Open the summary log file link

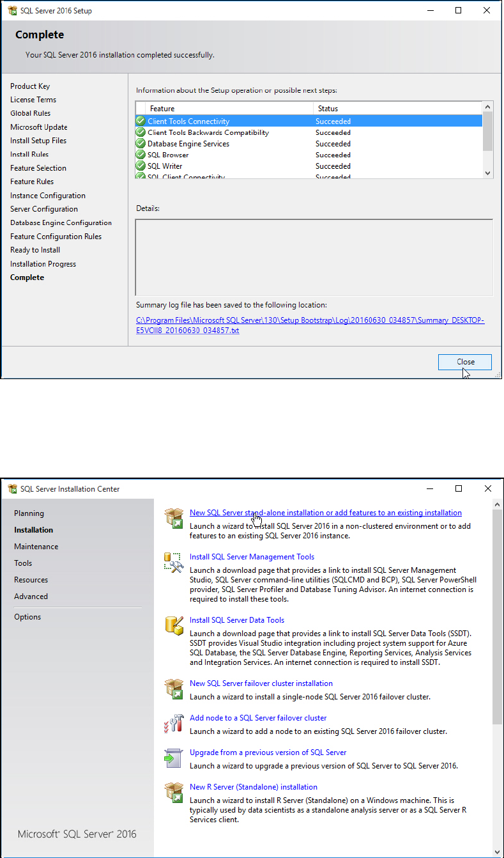click(310, 325)
